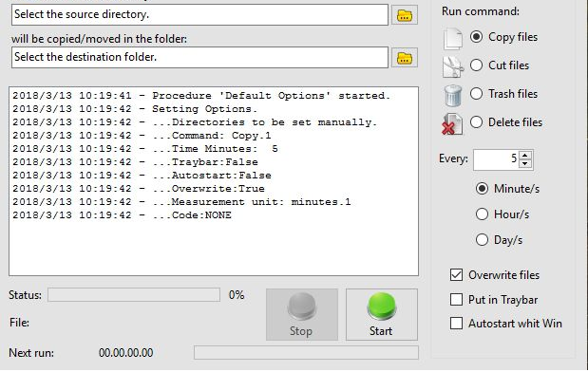Browse for source directory folder icon
This screenshot has height=372, width=588.
click(405, 15)
